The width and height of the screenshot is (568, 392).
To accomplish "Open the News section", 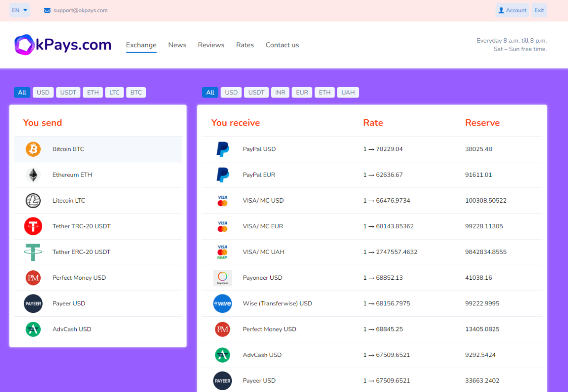I will 177,45.
